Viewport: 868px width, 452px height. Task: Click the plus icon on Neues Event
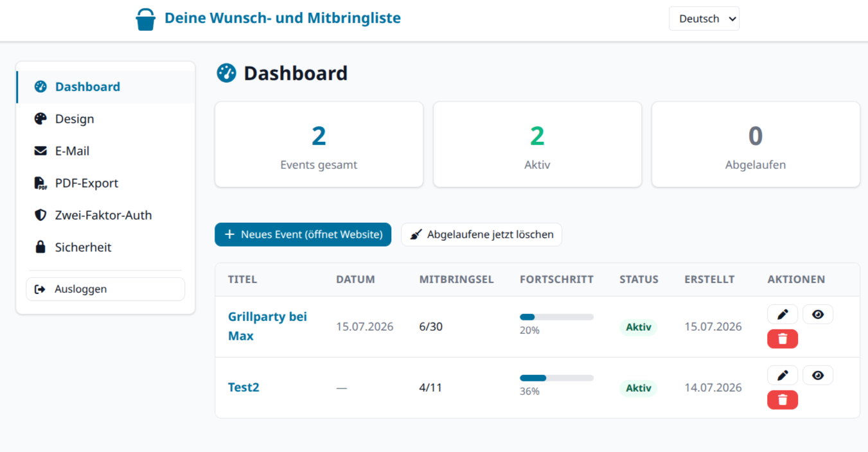[229, 234]
